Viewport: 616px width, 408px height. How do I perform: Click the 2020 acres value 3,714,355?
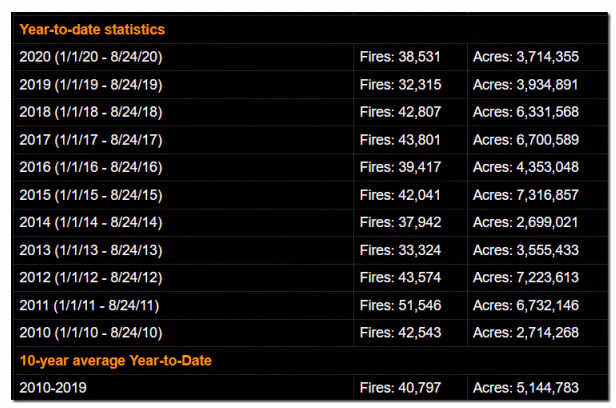coord(535,57)
